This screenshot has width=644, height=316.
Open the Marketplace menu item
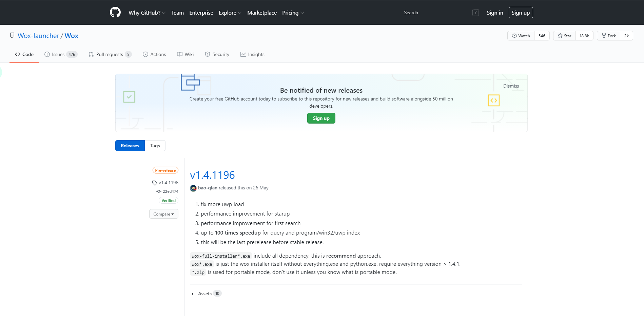click(x=262, y=13)
